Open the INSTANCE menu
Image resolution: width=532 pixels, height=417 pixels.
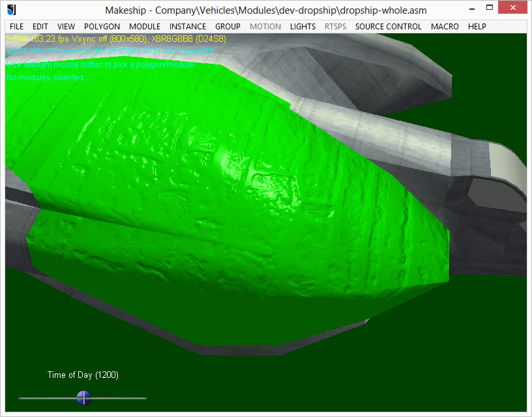coord(188,27)
